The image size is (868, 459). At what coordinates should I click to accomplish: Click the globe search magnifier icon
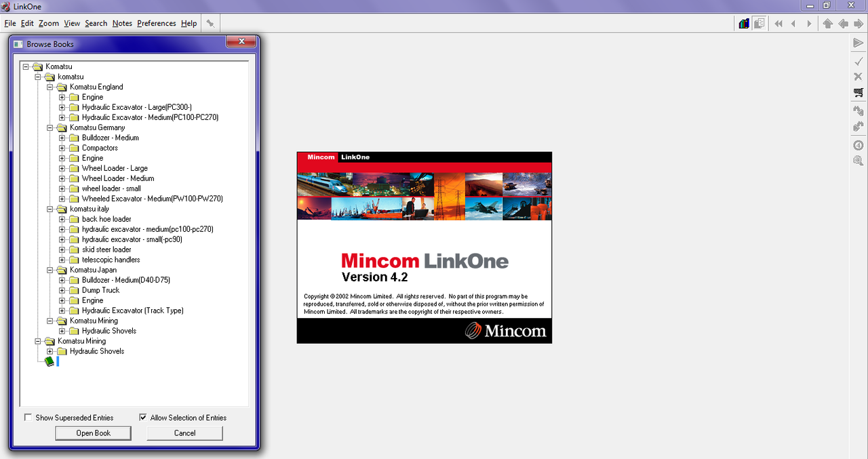point(859,161)
